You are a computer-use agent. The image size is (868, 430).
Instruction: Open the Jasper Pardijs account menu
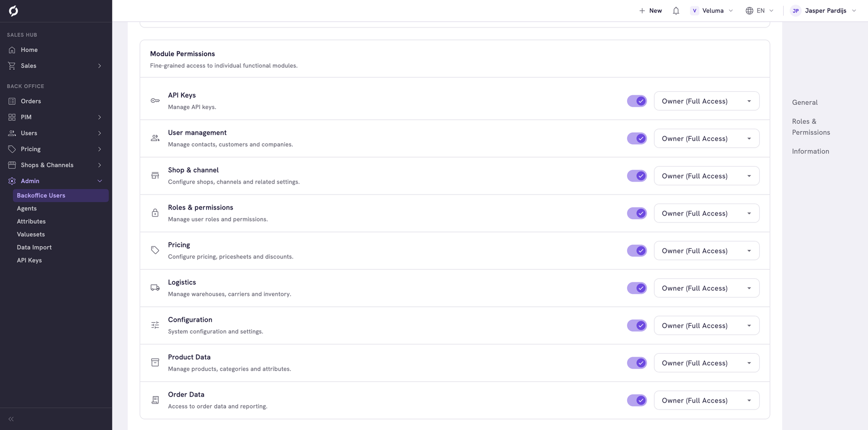pyautogui.click(x=824, y=10)
